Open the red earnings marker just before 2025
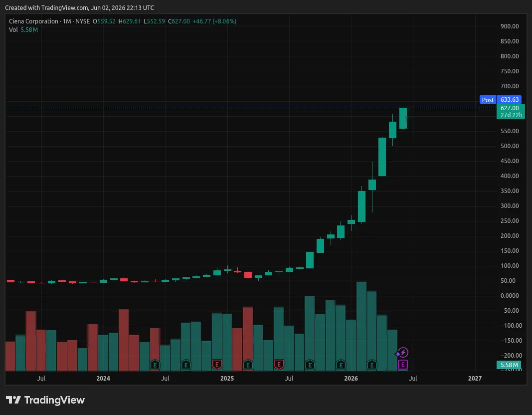The image size is (532, 415). pos(217,365)
